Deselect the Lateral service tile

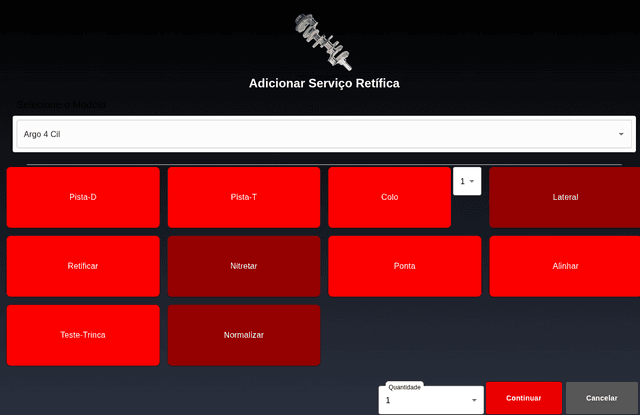point(565,197)
